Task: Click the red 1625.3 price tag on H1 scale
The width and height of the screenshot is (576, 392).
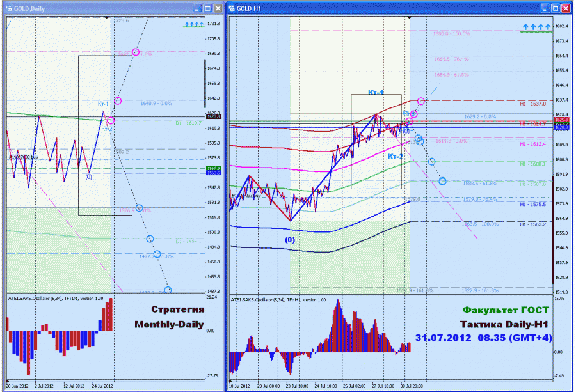Action: [561, 120]
